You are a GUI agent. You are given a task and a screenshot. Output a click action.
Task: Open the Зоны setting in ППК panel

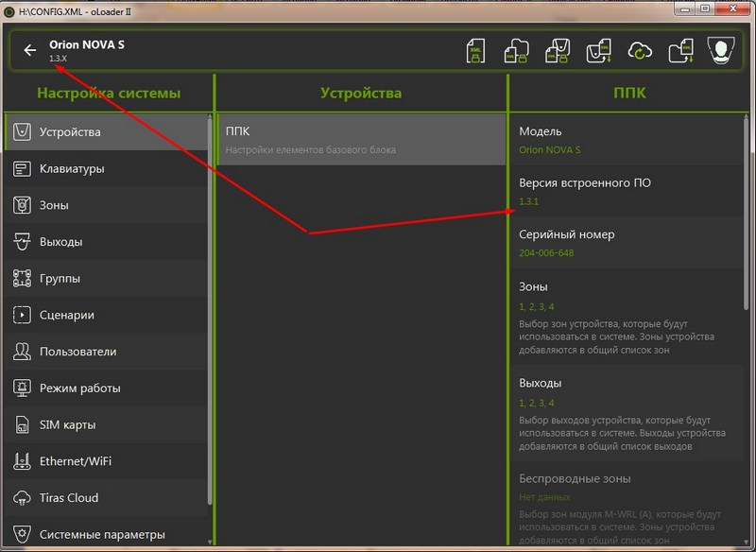pos(627,318)
